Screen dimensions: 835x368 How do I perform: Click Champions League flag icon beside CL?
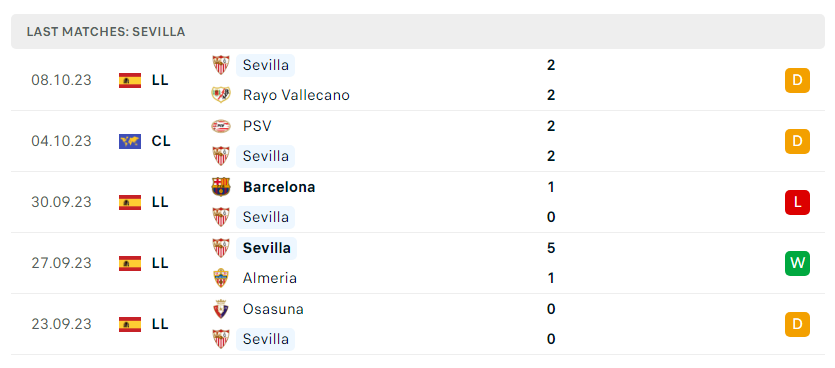[130, 141]
